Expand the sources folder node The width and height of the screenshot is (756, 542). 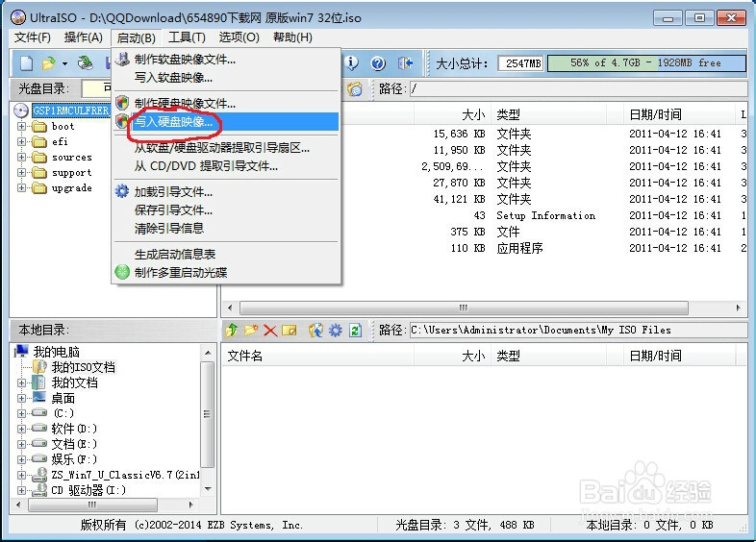pos(21,157)
